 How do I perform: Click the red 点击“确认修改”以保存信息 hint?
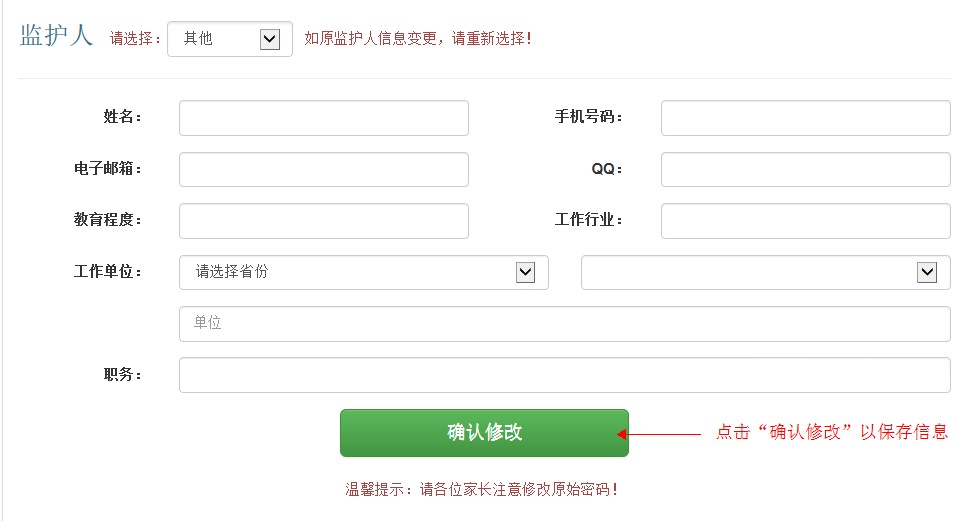(x=832, y=433)
